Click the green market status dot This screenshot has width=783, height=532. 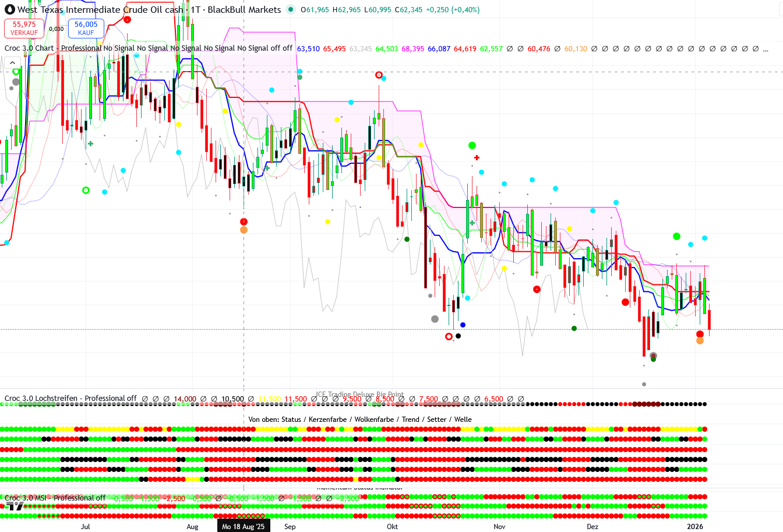click(x=291, y=9)
